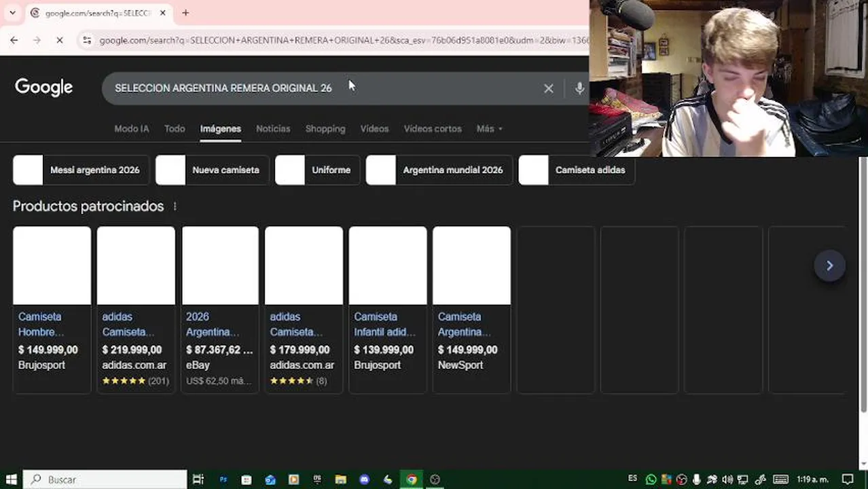Open the Outlook icon in the taskbar
The width and height of the screenshot is (868, 489).
(x=270, y=479)
